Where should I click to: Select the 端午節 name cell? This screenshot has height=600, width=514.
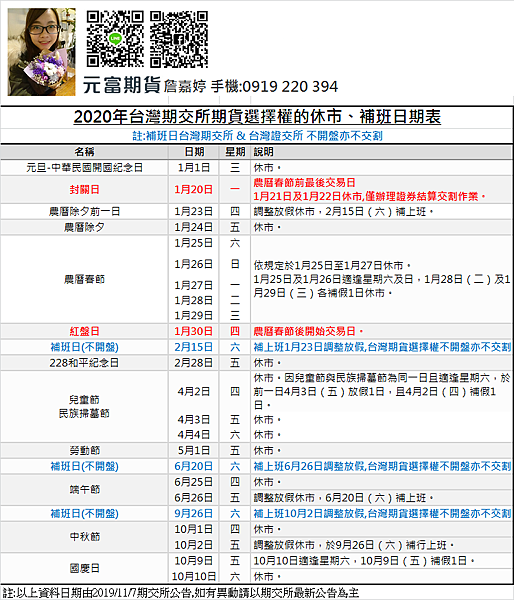[x=84, y=489]
